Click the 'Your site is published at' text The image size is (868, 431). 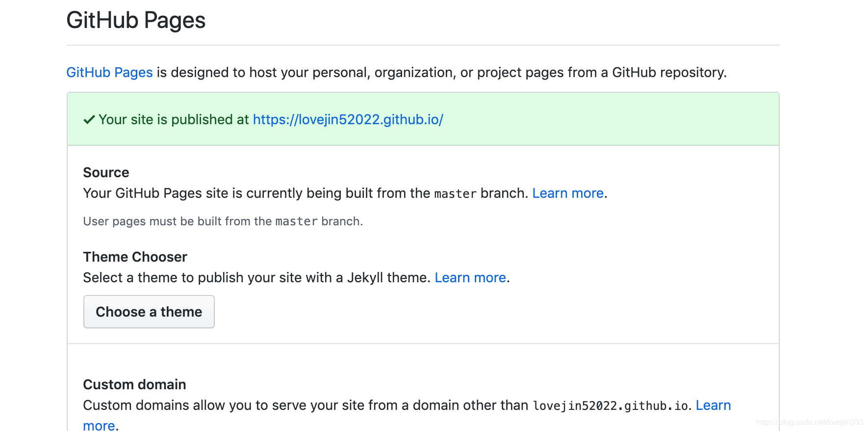[x=174, y=120]
